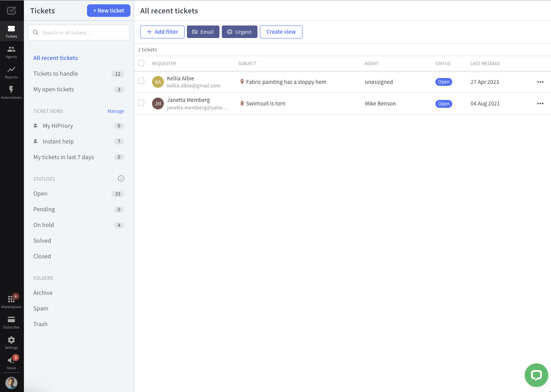Click Create view button
Viewport: 551px width, 392px height.
pos(281,32)
